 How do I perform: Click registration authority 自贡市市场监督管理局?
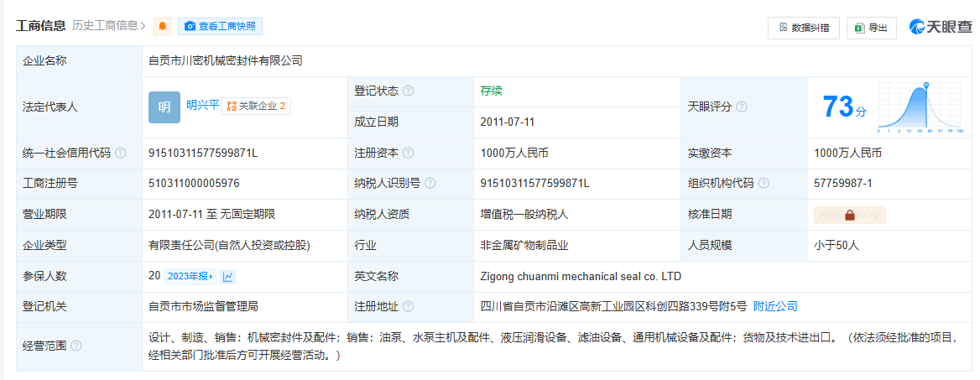coord(204,306)
